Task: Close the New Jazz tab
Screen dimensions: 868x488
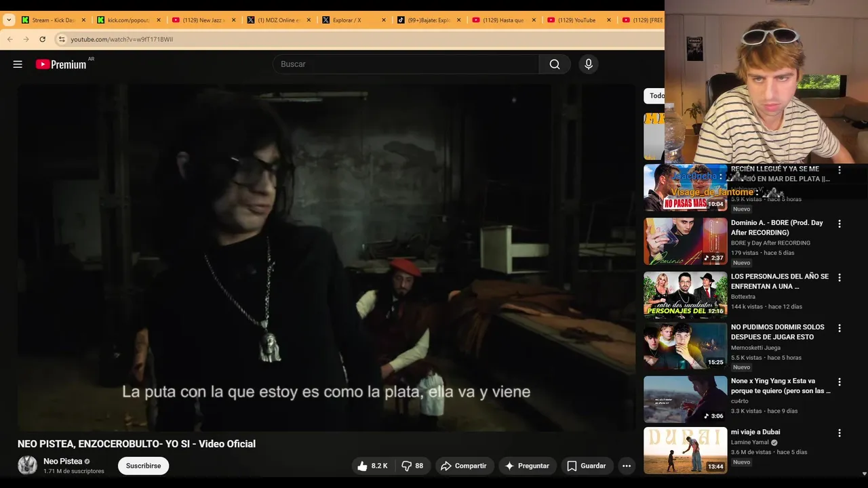Action: pos(234,20)
